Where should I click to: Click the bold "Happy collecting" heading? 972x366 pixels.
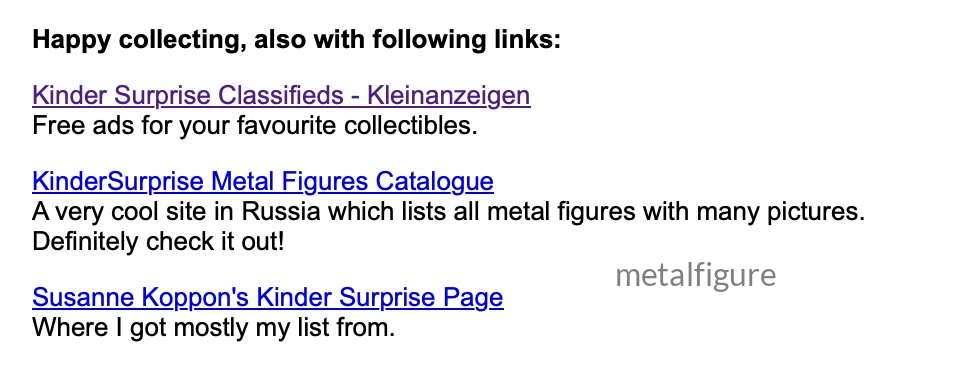pos(296,40)
